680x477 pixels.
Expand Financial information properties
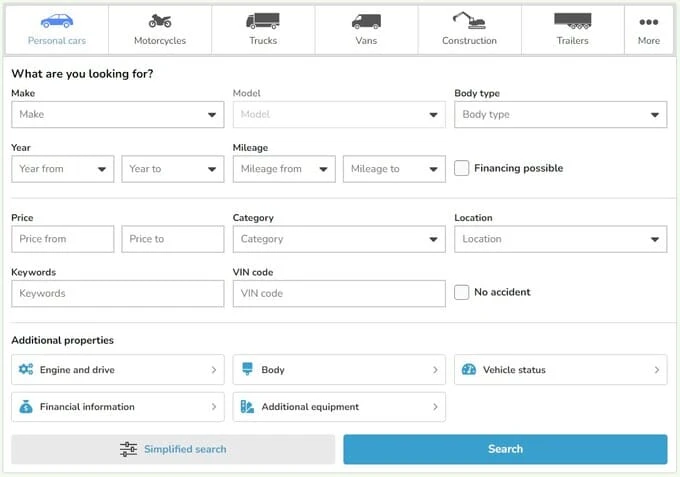[x=118, y=407]
